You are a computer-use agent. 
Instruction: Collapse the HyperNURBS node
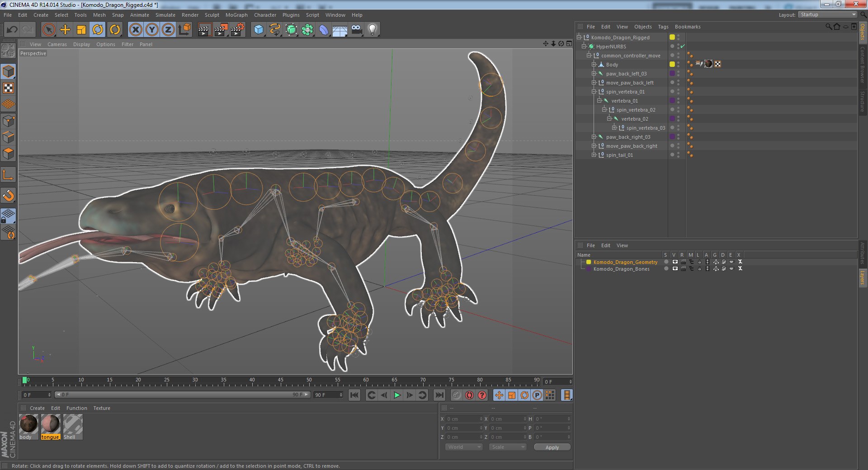click(x=584, y=46)
